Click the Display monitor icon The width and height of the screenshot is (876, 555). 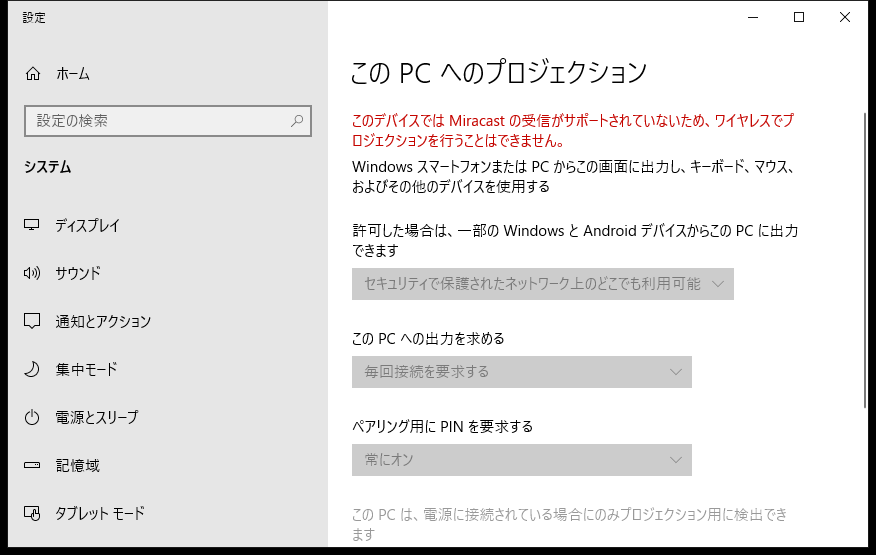(x=32, y=225)
